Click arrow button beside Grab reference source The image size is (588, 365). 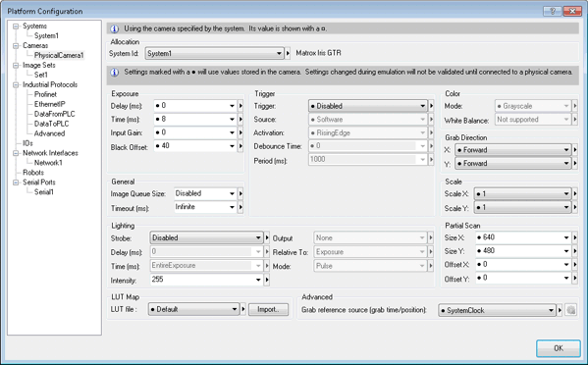point(560,310)
